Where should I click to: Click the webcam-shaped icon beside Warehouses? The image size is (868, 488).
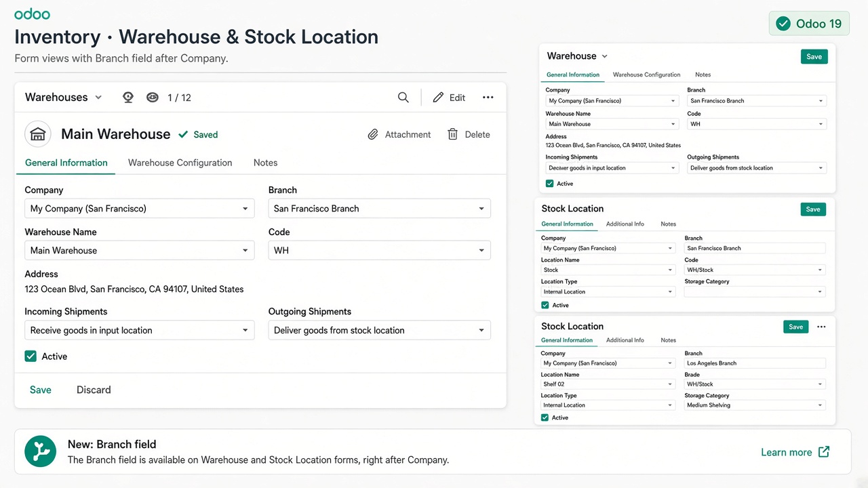click(x=128, y=98)
